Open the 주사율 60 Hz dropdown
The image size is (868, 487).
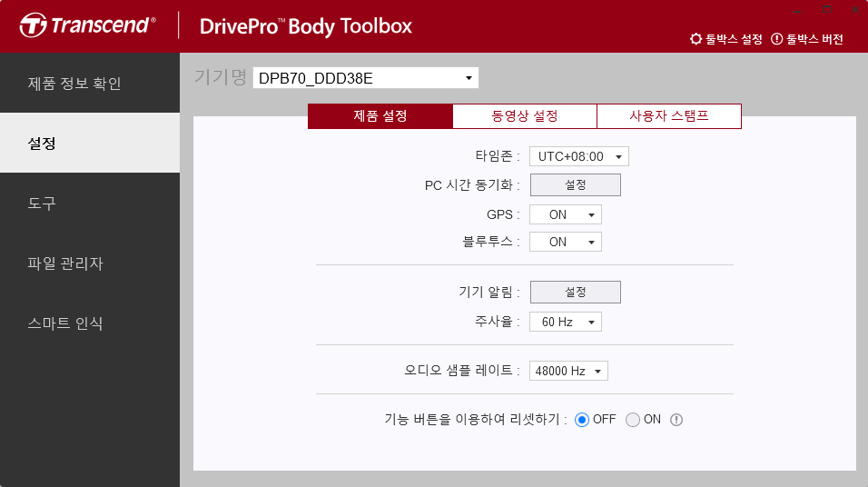pyautogui.click(x=565, y=322)
